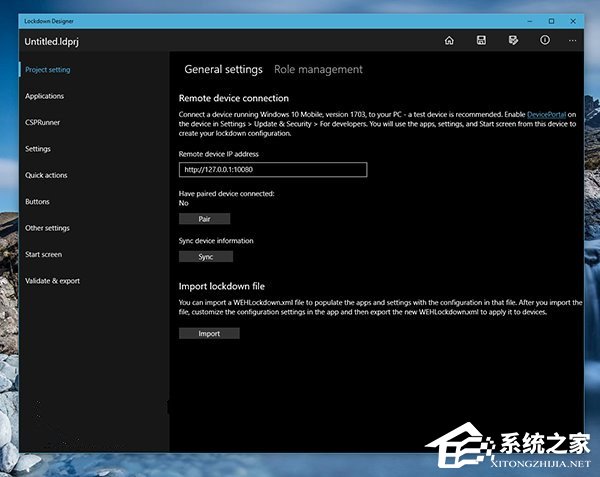Screen dimensions: 600x477
Task: Click the Have paired device connected label
Action: pos(227,194)
